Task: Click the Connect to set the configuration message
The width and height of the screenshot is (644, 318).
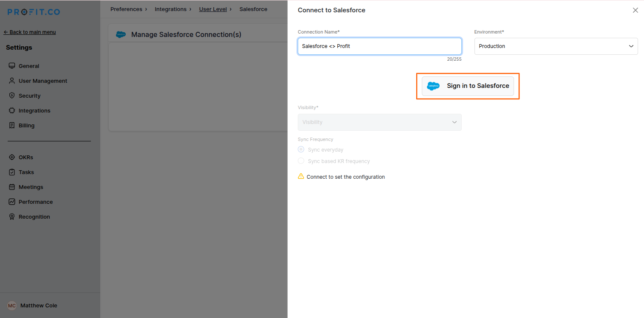Action: click(x=346, y=177)
